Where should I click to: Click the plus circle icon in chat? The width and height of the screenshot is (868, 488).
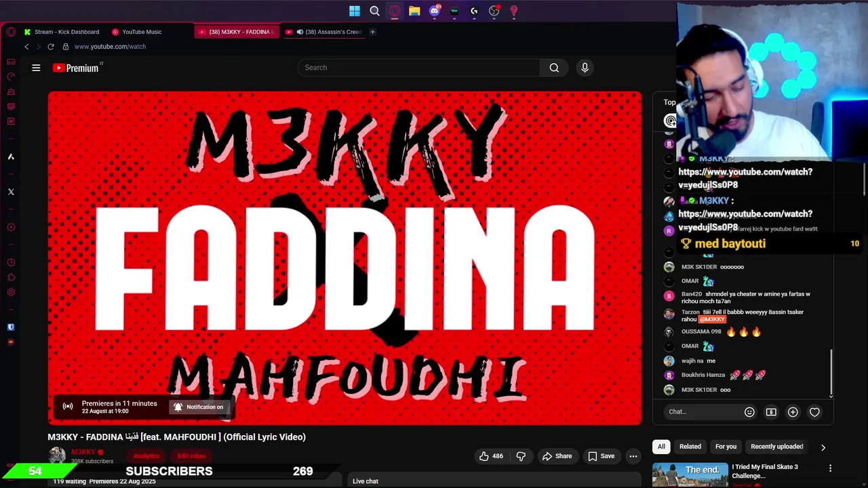[x=793, y=412]
